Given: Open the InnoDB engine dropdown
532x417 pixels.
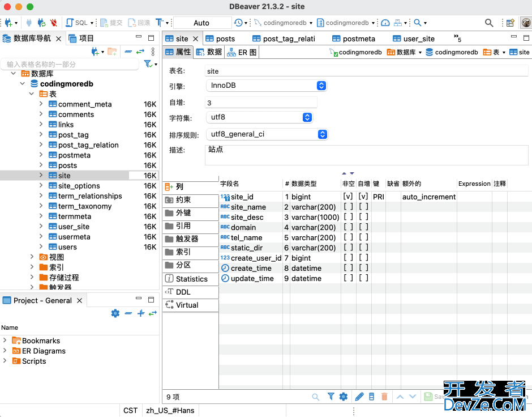Looking at the screenshot, I should [267, 86].
